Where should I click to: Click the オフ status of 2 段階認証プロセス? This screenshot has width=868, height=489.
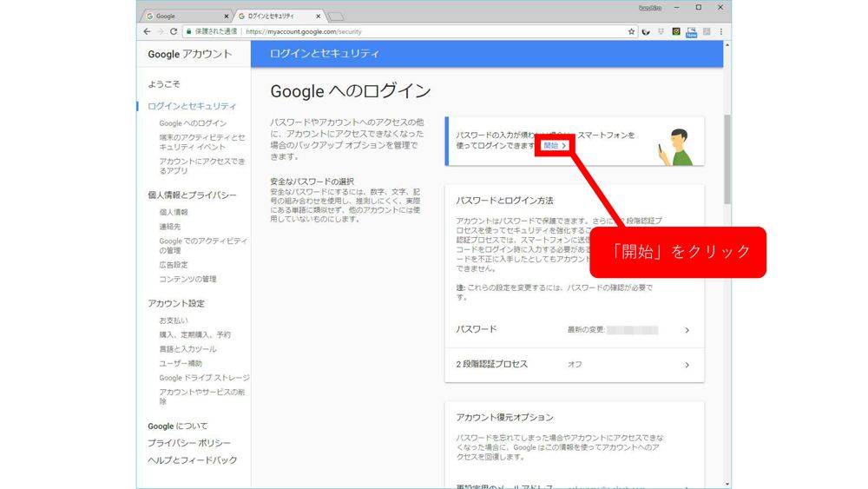[575, 365]
